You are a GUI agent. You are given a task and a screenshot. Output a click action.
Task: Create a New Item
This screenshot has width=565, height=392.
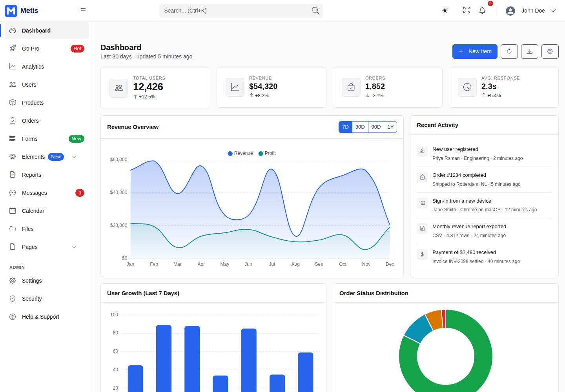click(475, 51)
